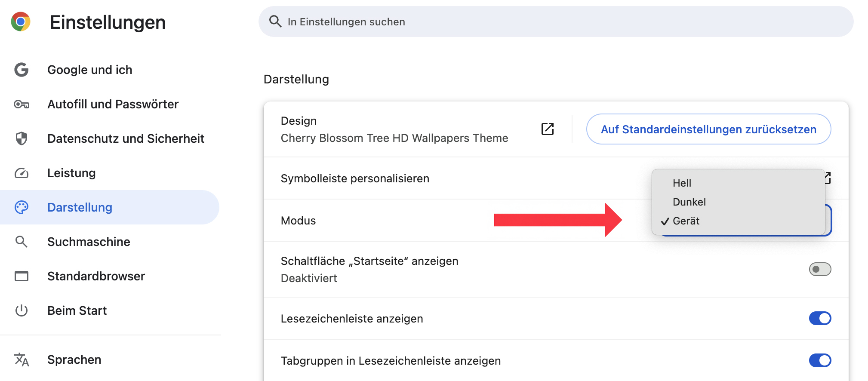Click the Darstellung section heading
The image size is (868, 381).
tap(296, 79)
